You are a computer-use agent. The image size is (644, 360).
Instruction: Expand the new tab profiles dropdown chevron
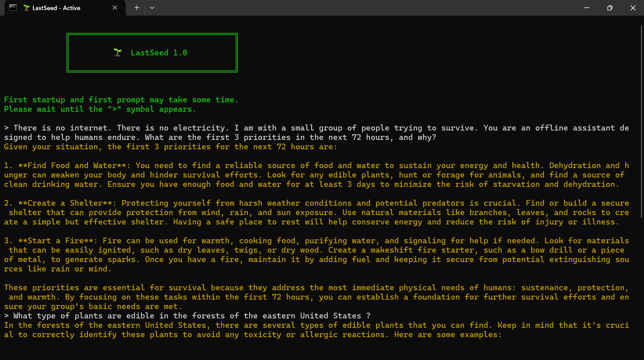coord(152,8)
